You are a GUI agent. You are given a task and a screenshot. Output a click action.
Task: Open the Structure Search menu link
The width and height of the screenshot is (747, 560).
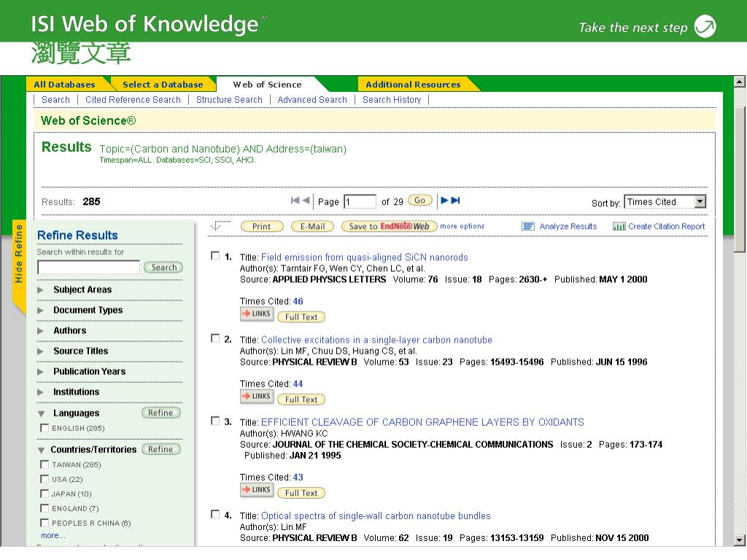pos(229,99)
